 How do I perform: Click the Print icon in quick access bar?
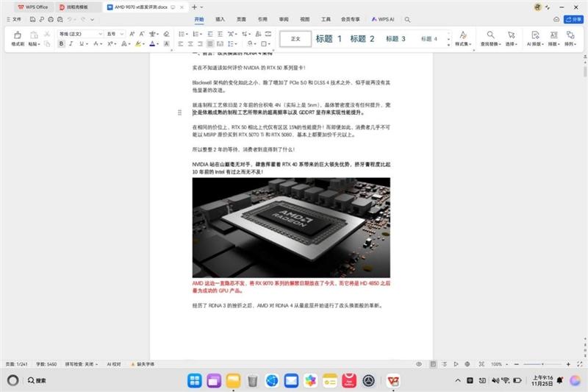(51, 19)
